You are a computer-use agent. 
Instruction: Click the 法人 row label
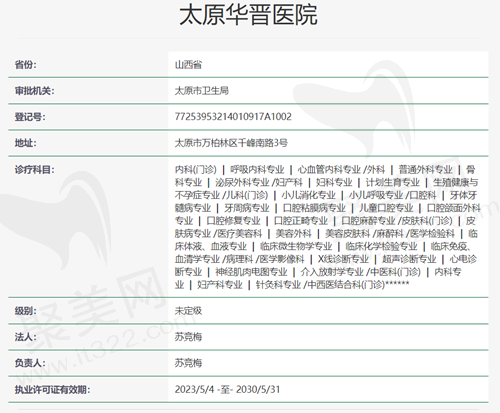click(25, 337)
